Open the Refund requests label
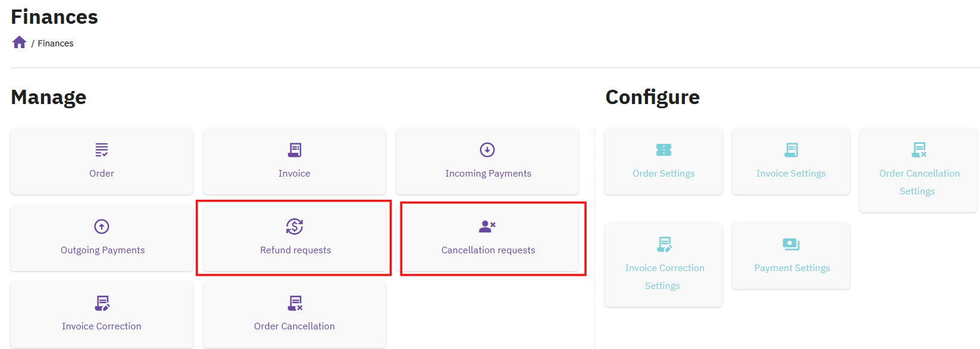The image size is (980, 349). (295, 250)
